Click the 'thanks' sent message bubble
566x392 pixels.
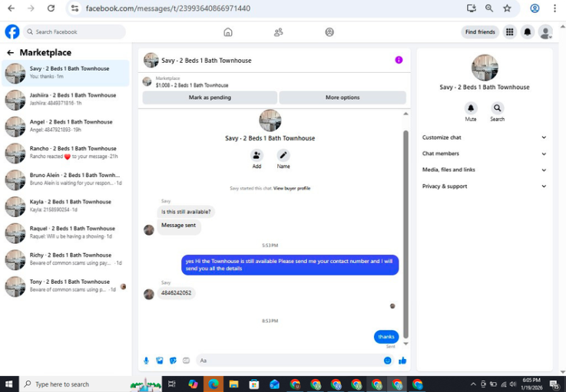386,337
